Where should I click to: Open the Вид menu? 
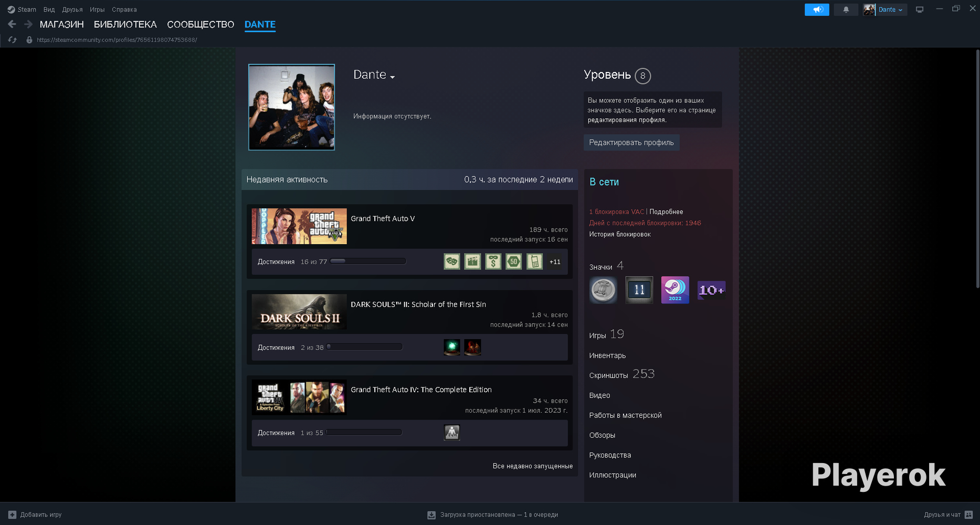[x=49, y=9]
